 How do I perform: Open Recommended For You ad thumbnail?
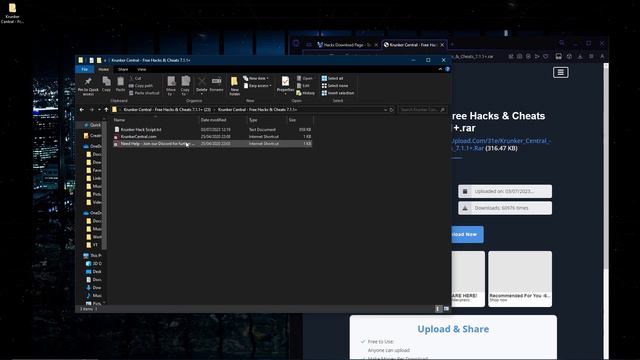pyautogui.click(x=520, y=279)
